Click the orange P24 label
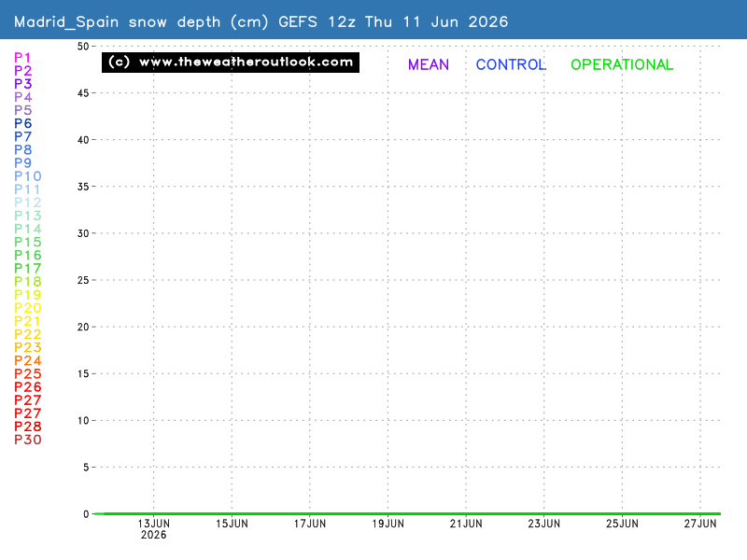Viewport: 747px width, 560px height. 28,360
